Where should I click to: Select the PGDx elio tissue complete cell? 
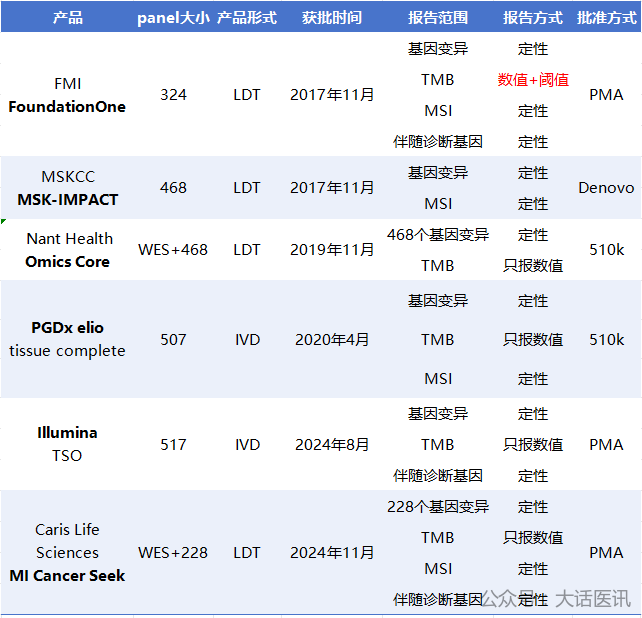click(68, 339)
